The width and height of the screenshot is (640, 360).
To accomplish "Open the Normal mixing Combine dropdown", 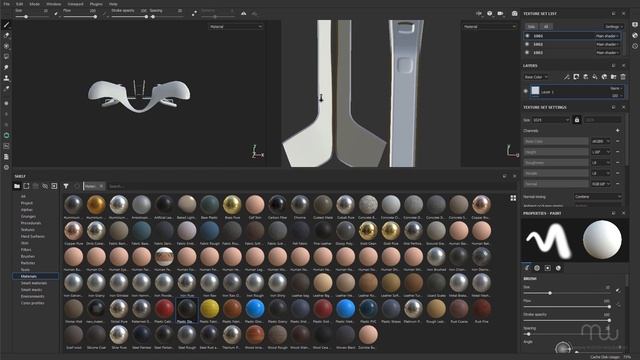I will (x=598, y=197).
